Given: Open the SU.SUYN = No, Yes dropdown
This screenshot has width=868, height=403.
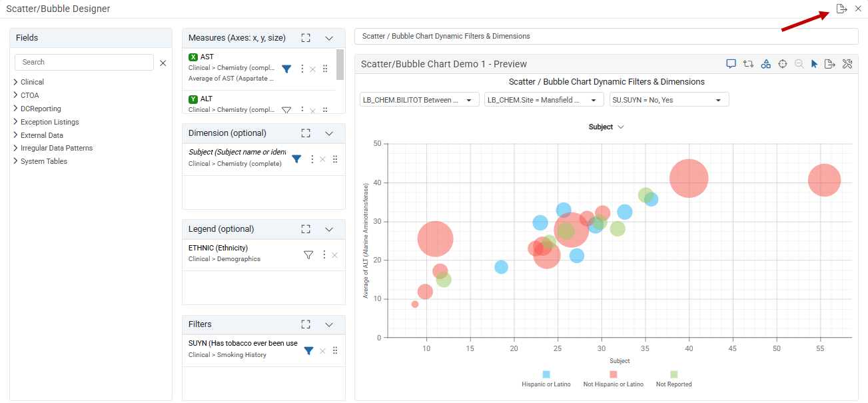Looking at the screenshot, I should (669, 100).
